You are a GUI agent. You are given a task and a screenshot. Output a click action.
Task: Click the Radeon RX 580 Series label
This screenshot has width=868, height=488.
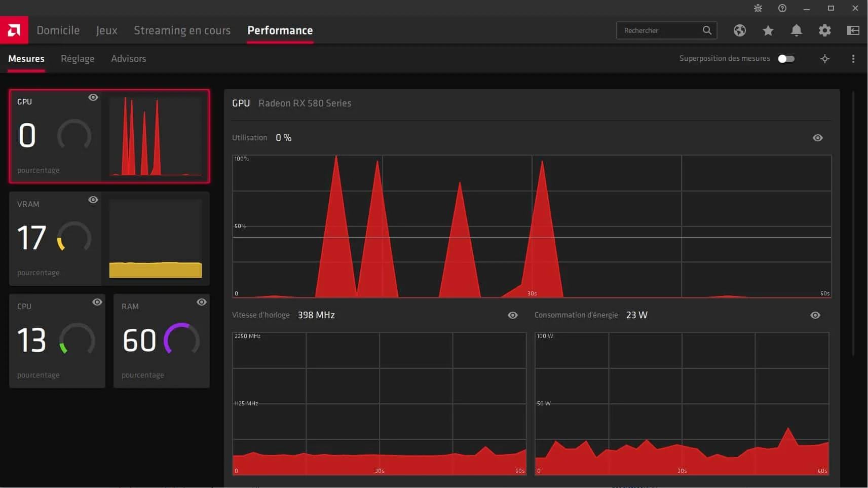tap(305, 103)
